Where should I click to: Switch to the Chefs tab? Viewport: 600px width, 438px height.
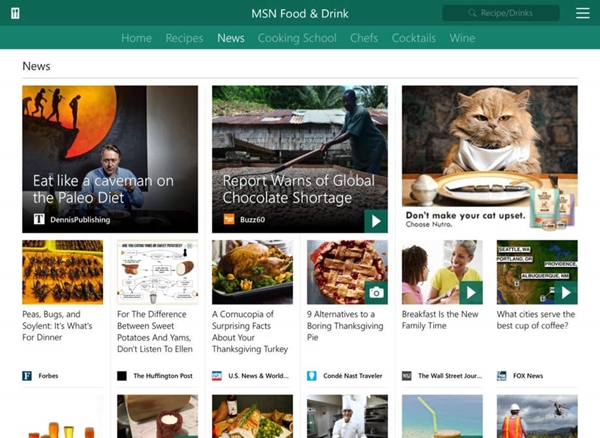[x=364, y=38]
